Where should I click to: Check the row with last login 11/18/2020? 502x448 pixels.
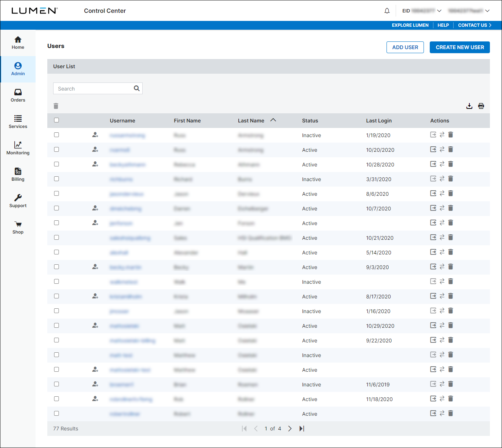(56, 399)
